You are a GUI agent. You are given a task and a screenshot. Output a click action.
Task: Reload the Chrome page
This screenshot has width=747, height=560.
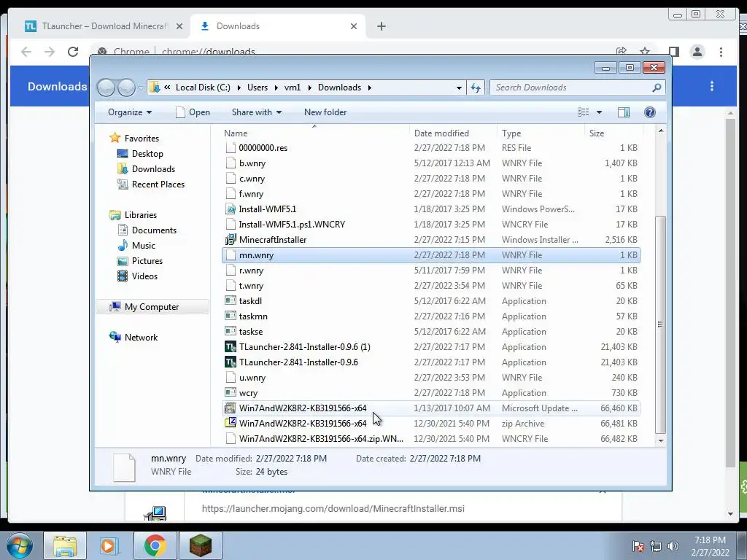(x=73, y=52)
